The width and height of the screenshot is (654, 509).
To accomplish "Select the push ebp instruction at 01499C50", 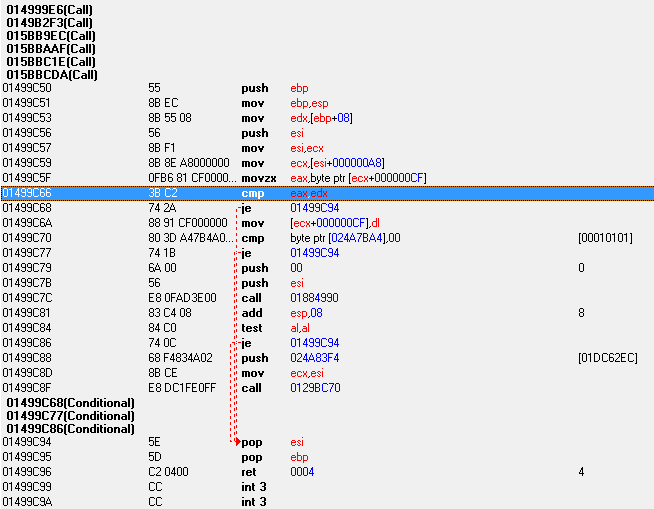I will click(x=255, y=88).
